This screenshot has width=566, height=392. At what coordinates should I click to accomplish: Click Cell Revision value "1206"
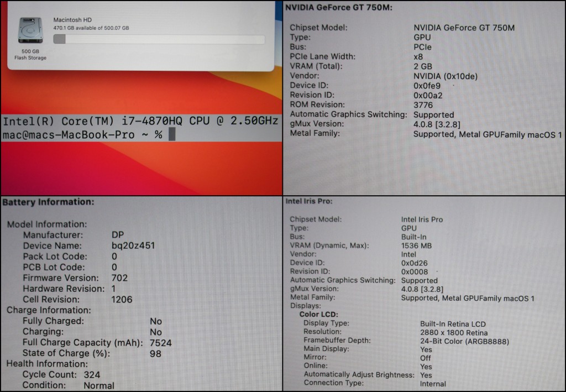point(122,300)
